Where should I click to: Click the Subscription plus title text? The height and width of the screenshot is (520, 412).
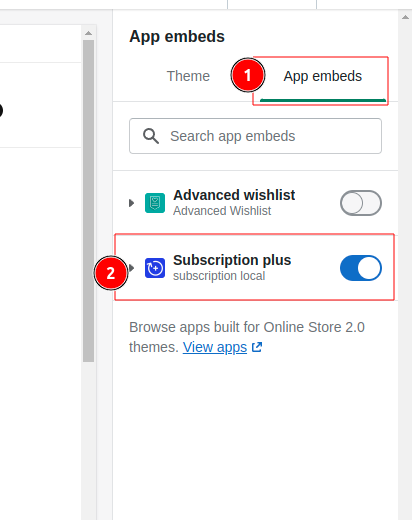(232, 260)
